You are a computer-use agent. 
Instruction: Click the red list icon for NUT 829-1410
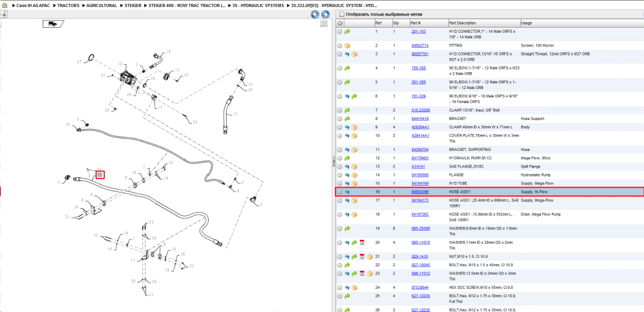tap(362, 257)
